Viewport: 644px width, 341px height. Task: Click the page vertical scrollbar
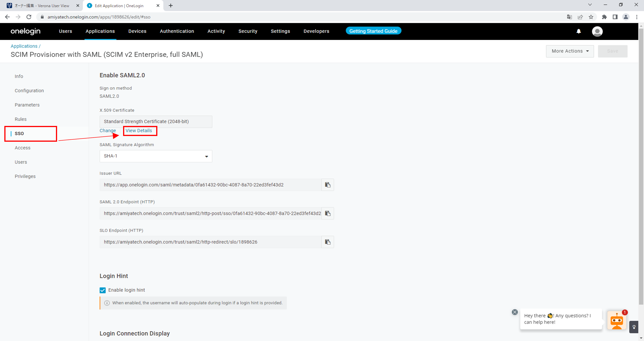point(641,166)
